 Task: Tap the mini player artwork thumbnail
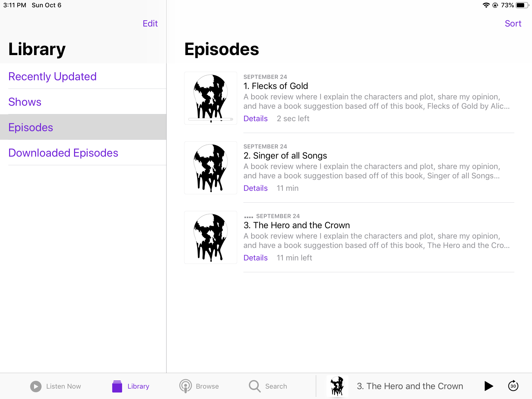[x=337, y=386]
